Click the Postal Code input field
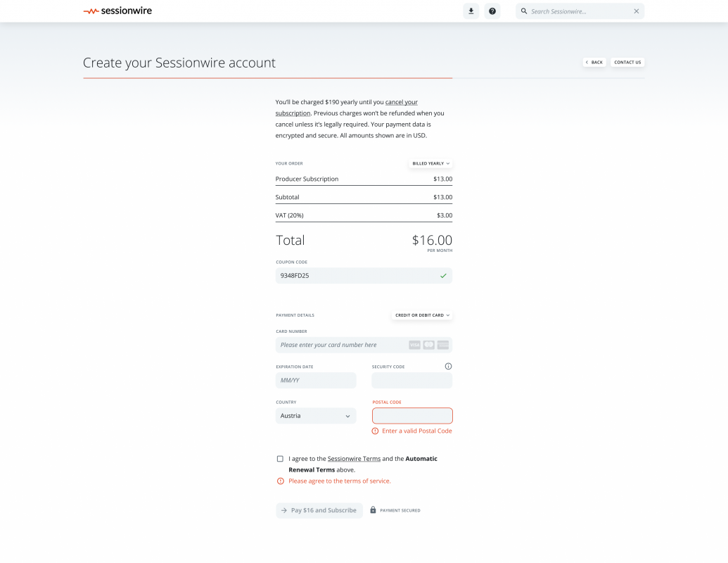The width and height of the screenshot is (728, 563). click(x=412, y=416)
